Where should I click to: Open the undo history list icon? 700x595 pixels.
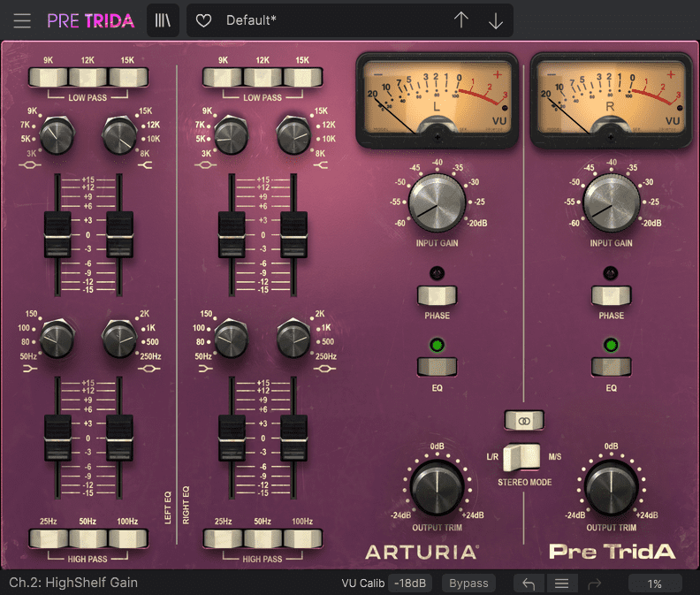[561, 584]
